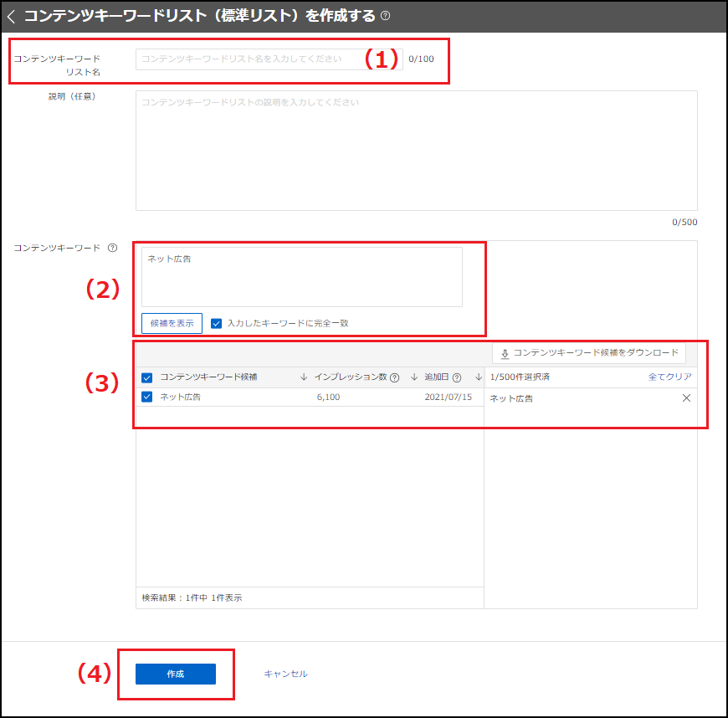Viewport: 728px width, 718px height.
Task: Open help icon beside コンテンツキーワード label
Action: point(113,248)
